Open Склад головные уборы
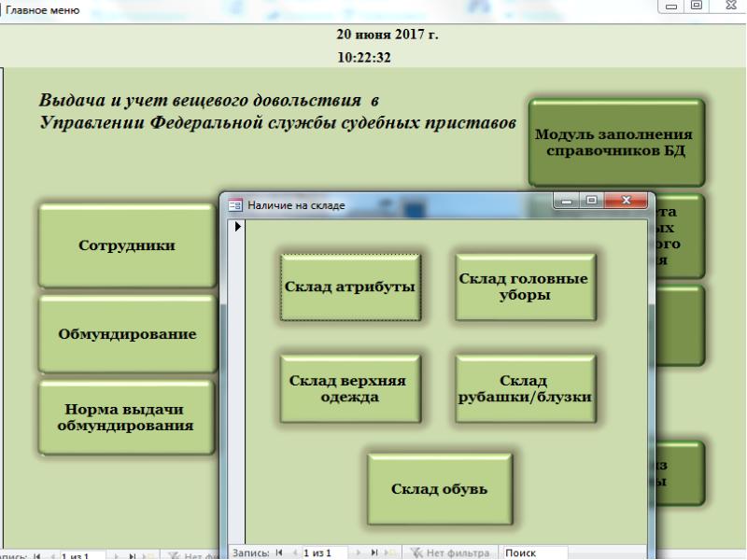 coord(525,285)
